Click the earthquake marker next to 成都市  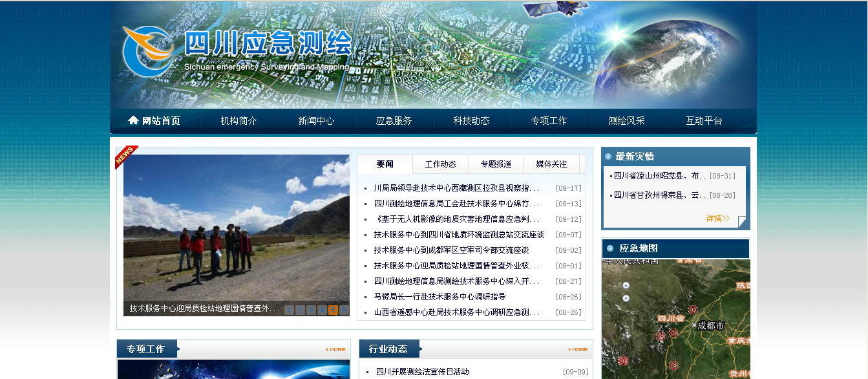693,310
